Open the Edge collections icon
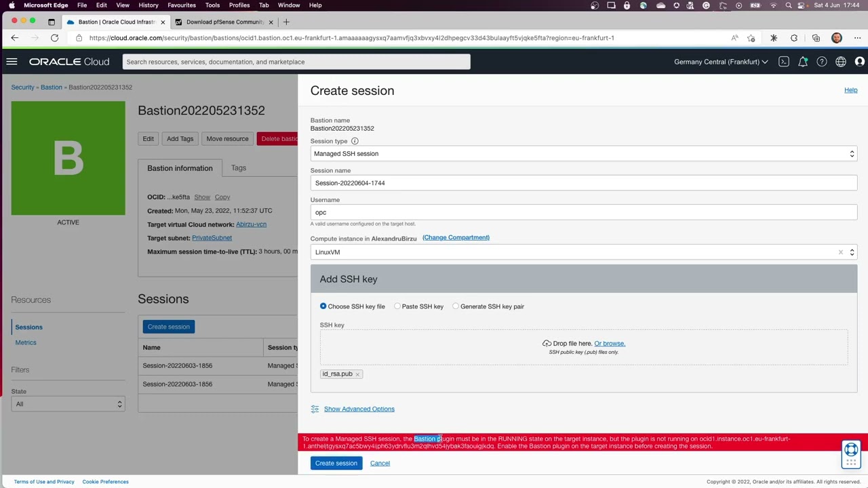This screenshot has height=488, width=868. pos(816,38)
